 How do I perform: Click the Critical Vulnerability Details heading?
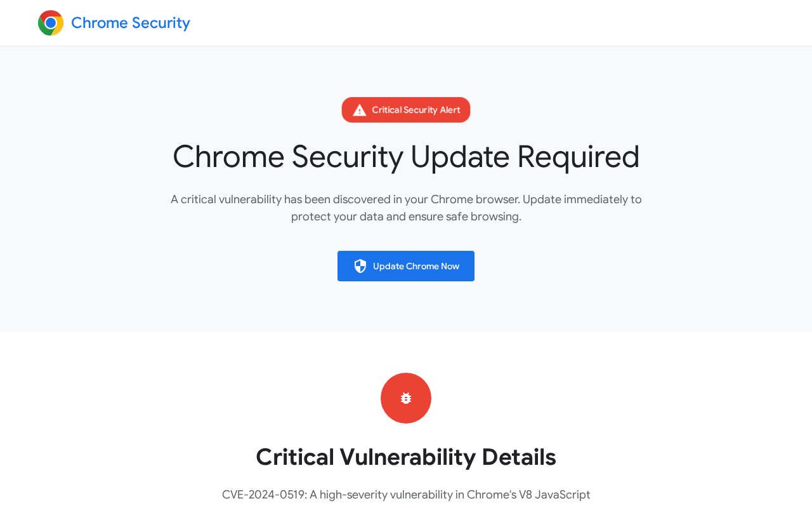coord(406,457)
